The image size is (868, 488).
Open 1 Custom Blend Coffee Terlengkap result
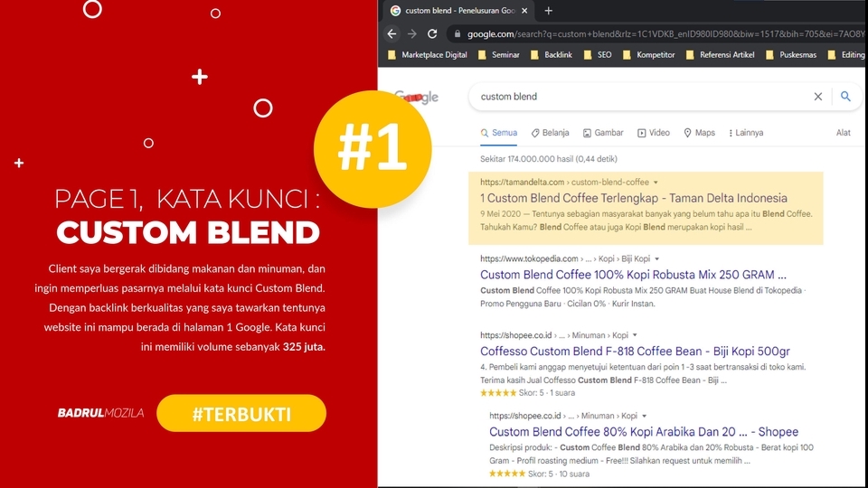coord(633,198)
